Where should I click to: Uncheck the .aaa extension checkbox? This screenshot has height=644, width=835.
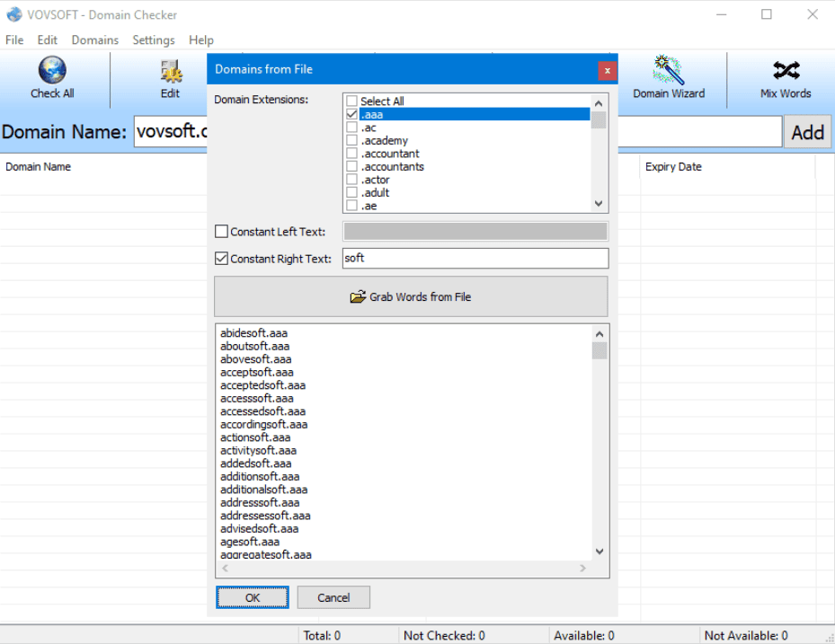point(351,114)
